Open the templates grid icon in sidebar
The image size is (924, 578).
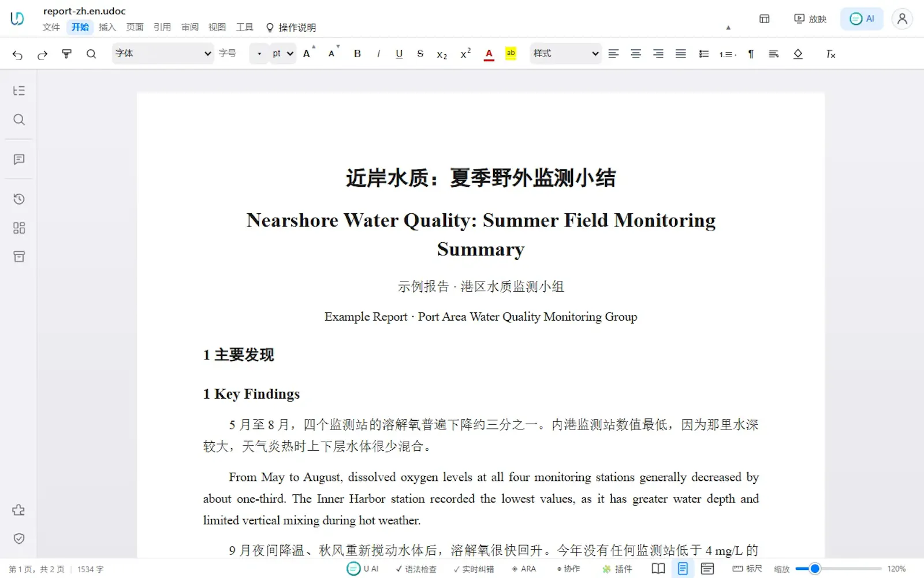coord(19,228)
